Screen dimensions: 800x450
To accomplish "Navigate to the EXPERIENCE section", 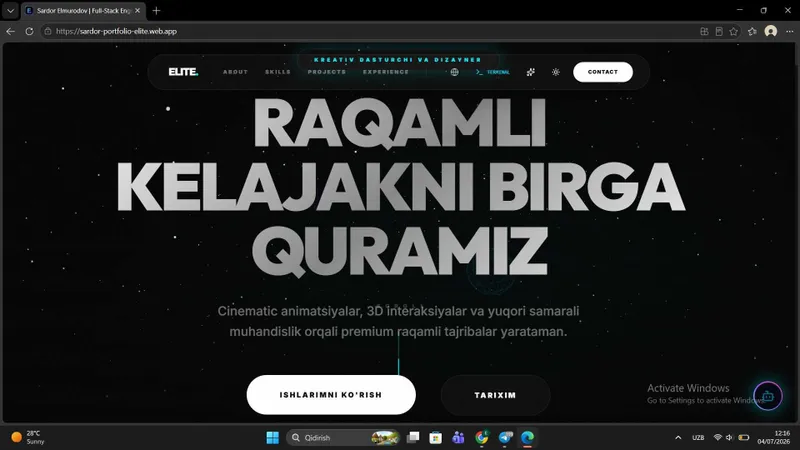I will (386, 72).
